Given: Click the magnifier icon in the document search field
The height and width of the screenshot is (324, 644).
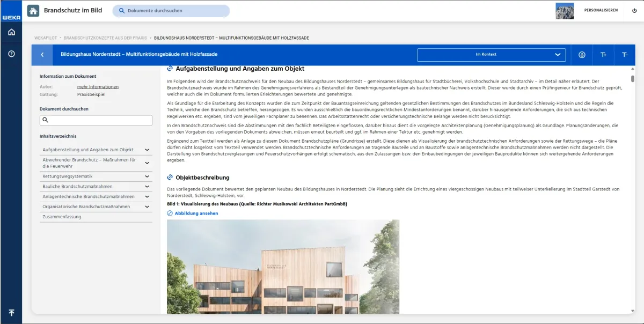Looking at the screenshot, I should point(45,120).
